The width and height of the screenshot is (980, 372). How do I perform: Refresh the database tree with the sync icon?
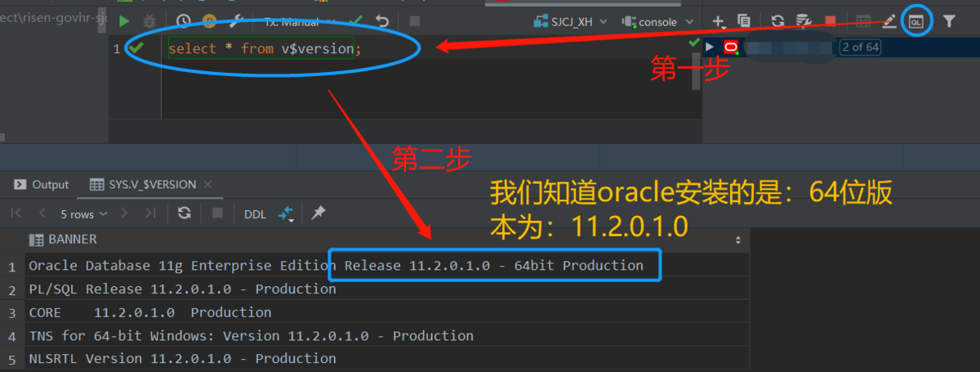click(x=777, y=22)
